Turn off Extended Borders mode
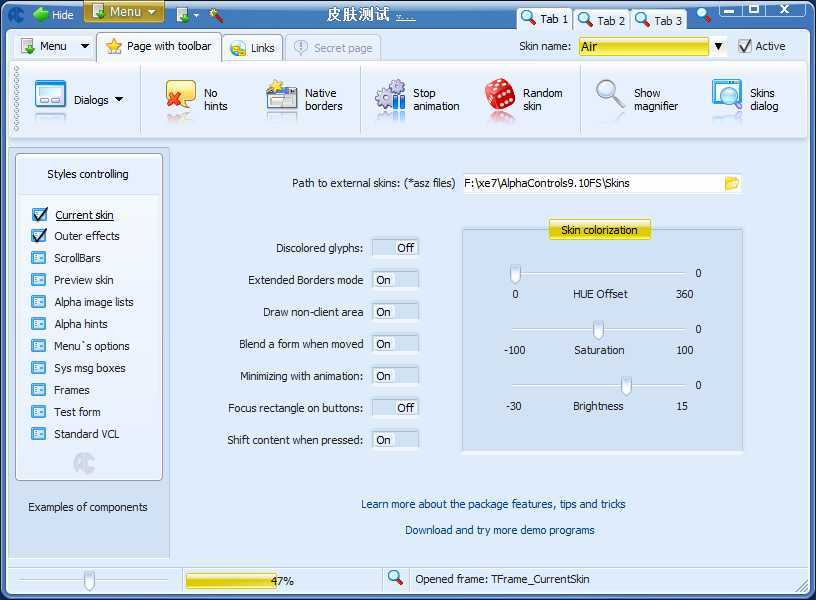The height and width of the screenshot is (600, 816). pos(395,280)
